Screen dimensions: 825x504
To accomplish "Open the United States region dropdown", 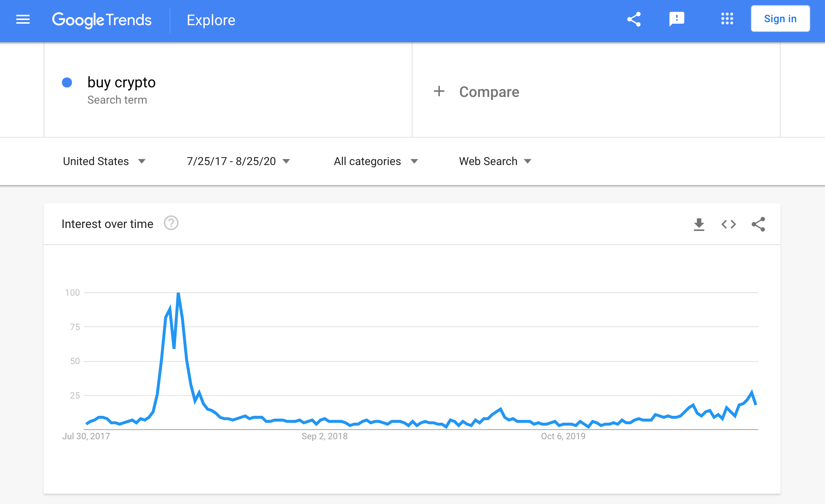I will 104,161.
